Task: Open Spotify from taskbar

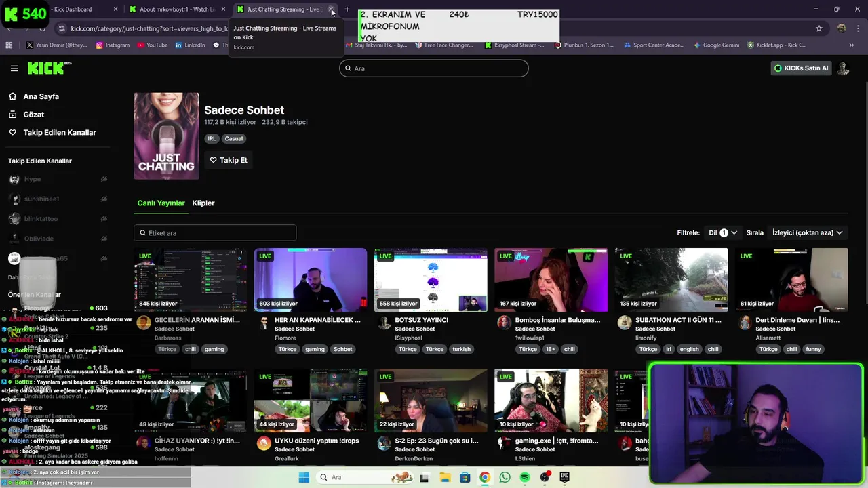Action: (x=524, y=477)
